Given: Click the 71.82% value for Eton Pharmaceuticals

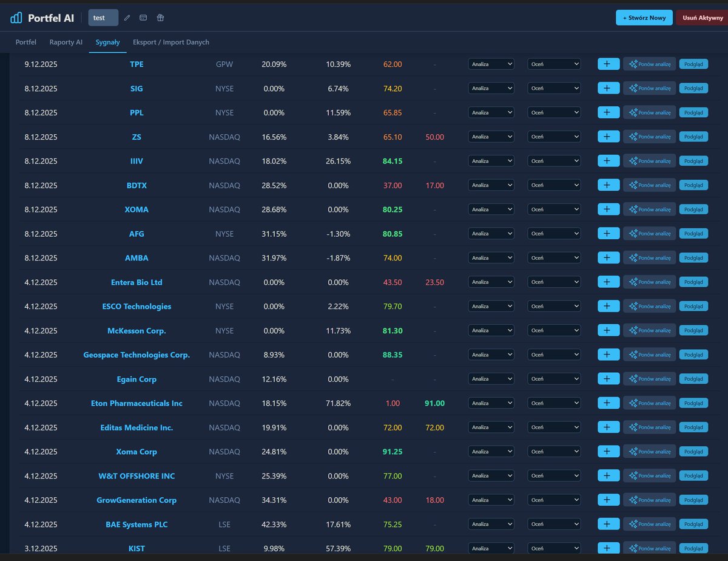Looking at the screenshot, I should 337,403.
